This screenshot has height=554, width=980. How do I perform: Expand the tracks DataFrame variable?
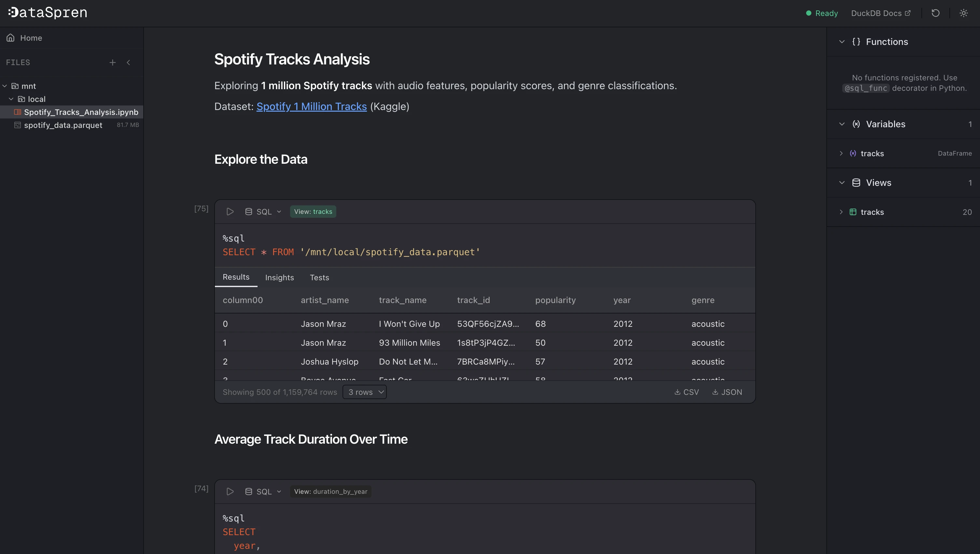tap(841, 153)
